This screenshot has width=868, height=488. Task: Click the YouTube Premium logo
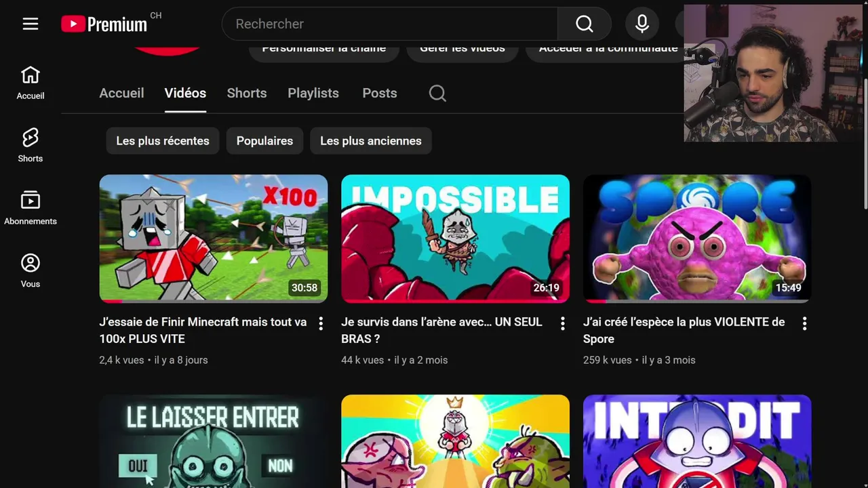tap(104, 24)
